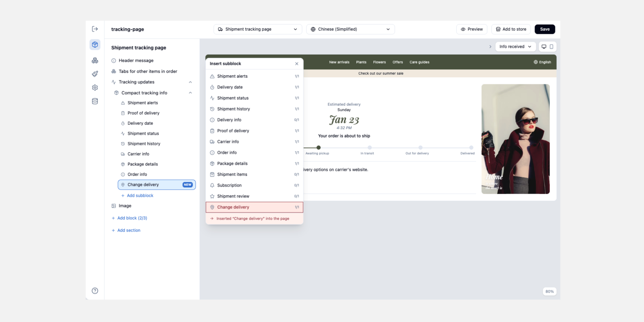Viewport: 644px width, 322px height.
Task: Select Shipment review in subblock list
Action: 254,196
